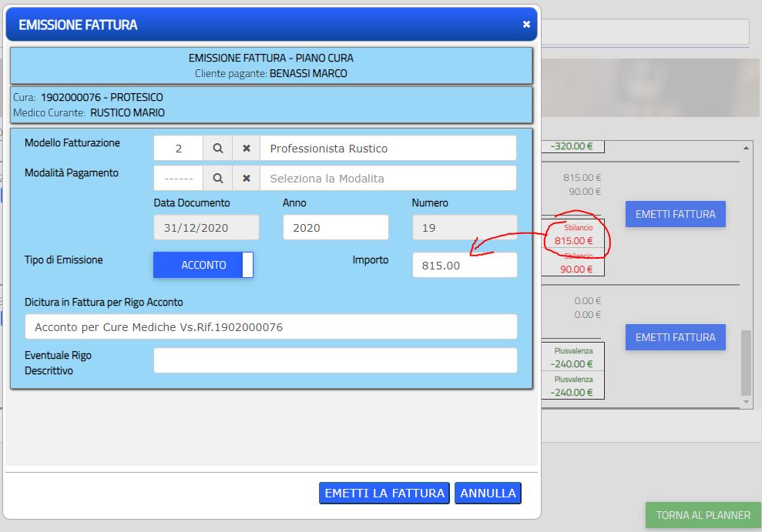Screen dimensions: 762x532
Task: Click the scrollbar down arrow in background list
Action: [745, 403]
